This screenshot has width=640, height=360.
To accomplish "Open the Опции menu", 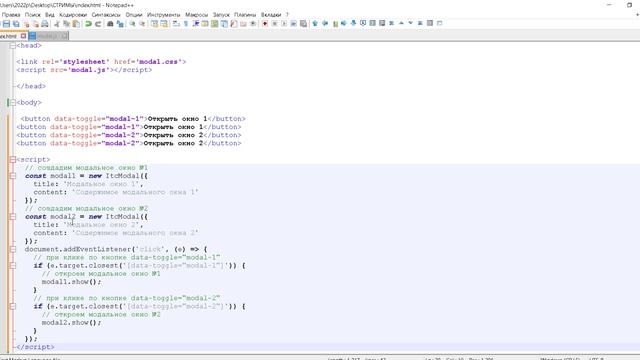I will (x=133, y=15).
